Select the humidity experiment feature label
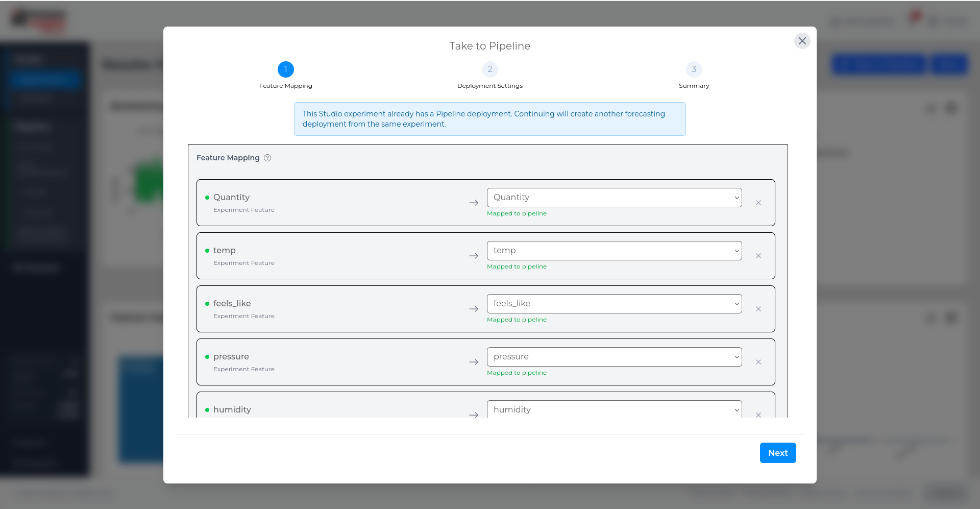 click(232, 409)
